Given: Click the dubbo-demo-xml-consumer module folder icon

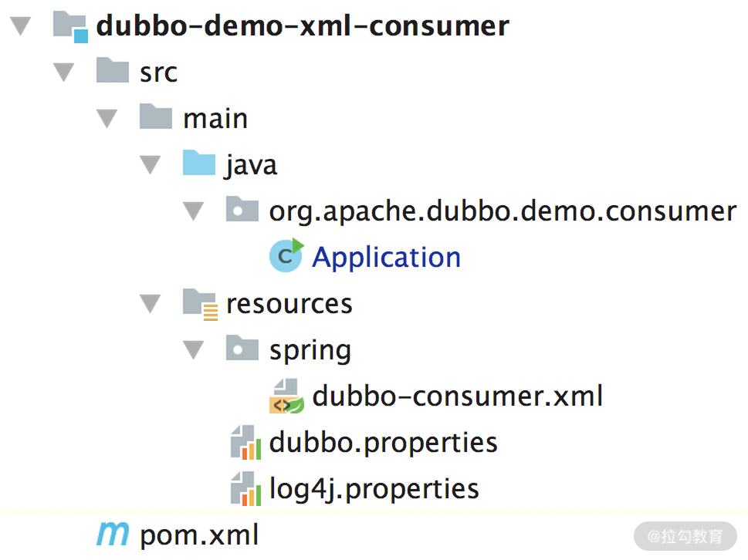Looking at the screenshot, I should coord(70,26).
